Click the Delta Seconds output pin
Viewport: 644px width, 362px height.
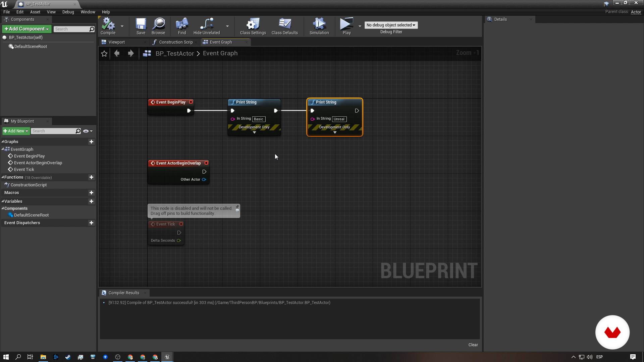tap(179, 241)
